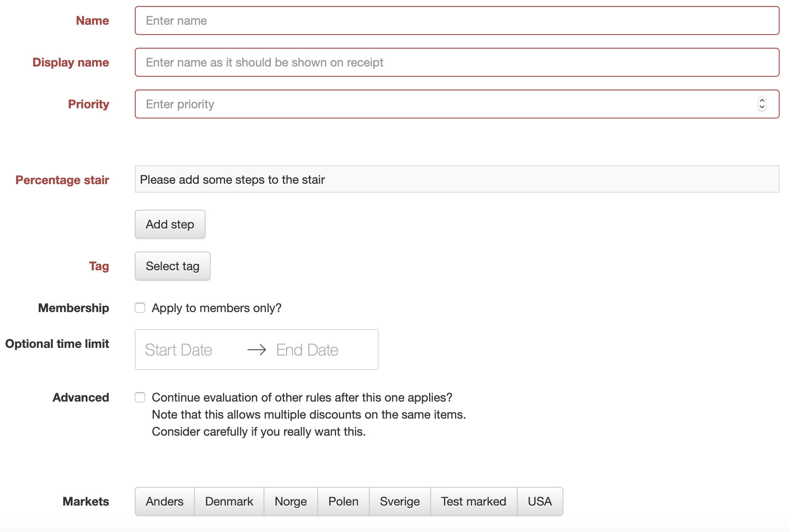
Task: Focus the Display name receipt field
Action: 456,62
